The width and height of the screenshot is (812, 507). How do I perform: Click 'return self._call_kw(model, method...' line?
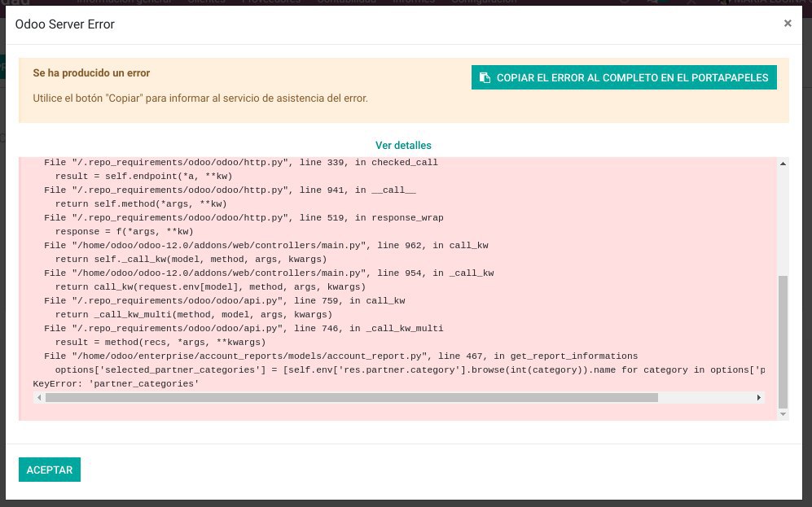(191, 259)
